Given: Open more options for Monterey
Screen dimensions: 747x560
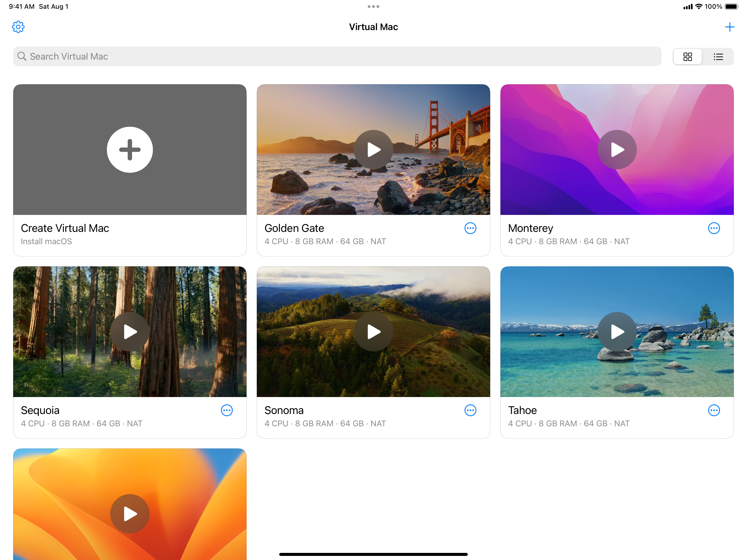Looking at the screenshot, I should (x=714, y=228).
